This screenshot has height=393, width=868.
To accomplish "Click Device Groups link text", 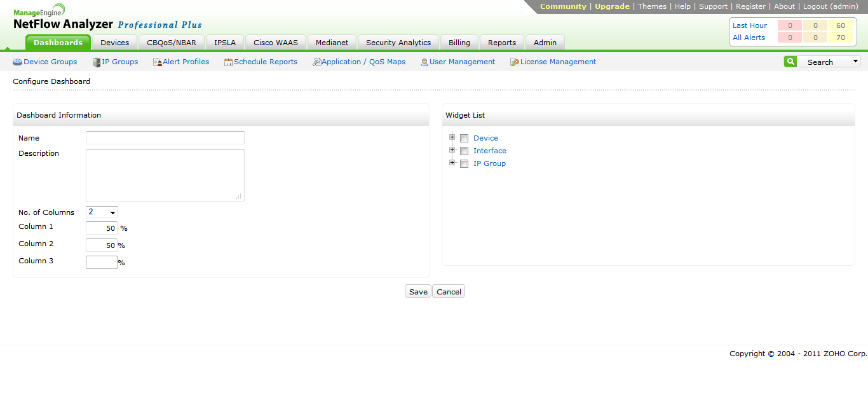I will [50, 62].
